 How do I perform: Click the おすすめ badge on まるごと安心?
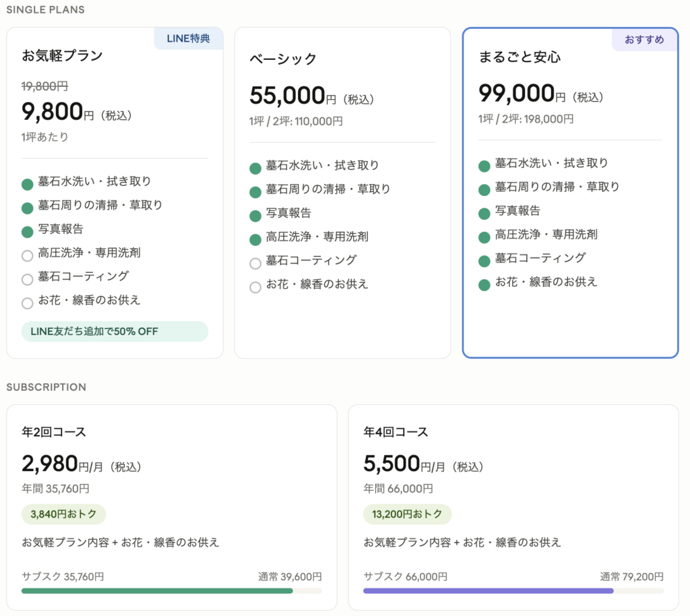[644, 40]
